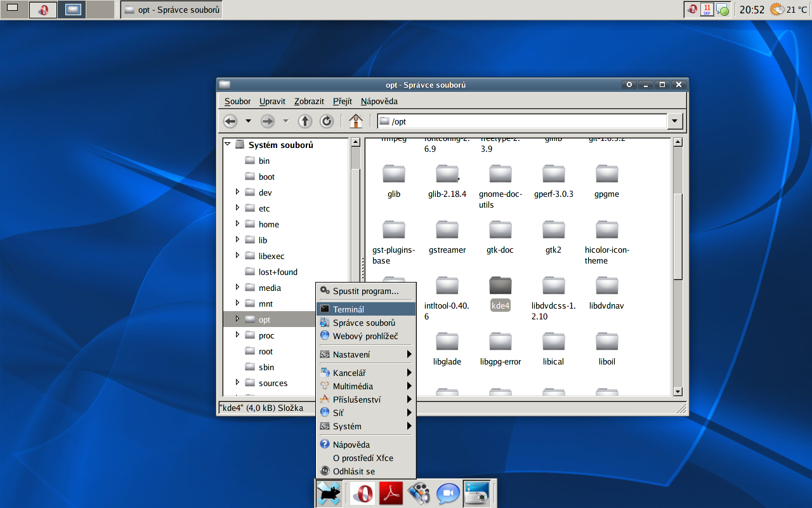812x508 pixels.
Task: Open the Zobrazit menu
Action: click(309, 101)
